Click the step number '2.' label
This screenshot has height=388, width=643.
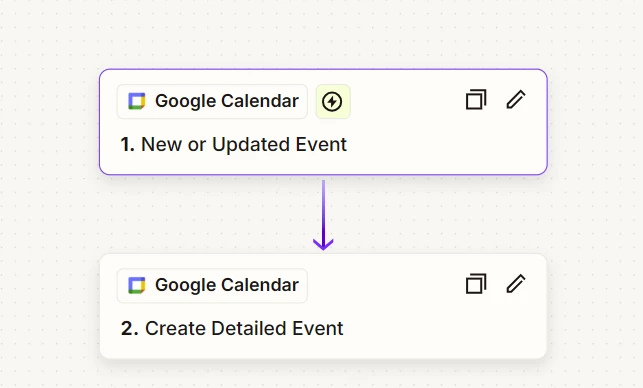tap(130, 329)
